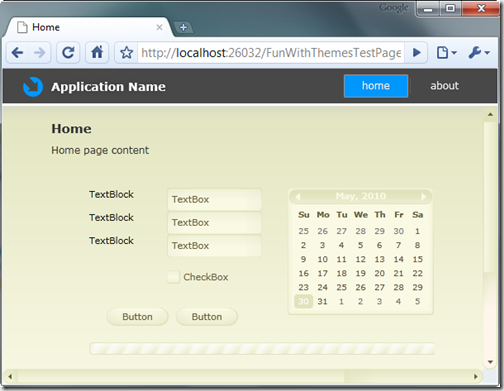504x391 pixels.
Task: Open the about navigation link
Action: click(444, 86)
